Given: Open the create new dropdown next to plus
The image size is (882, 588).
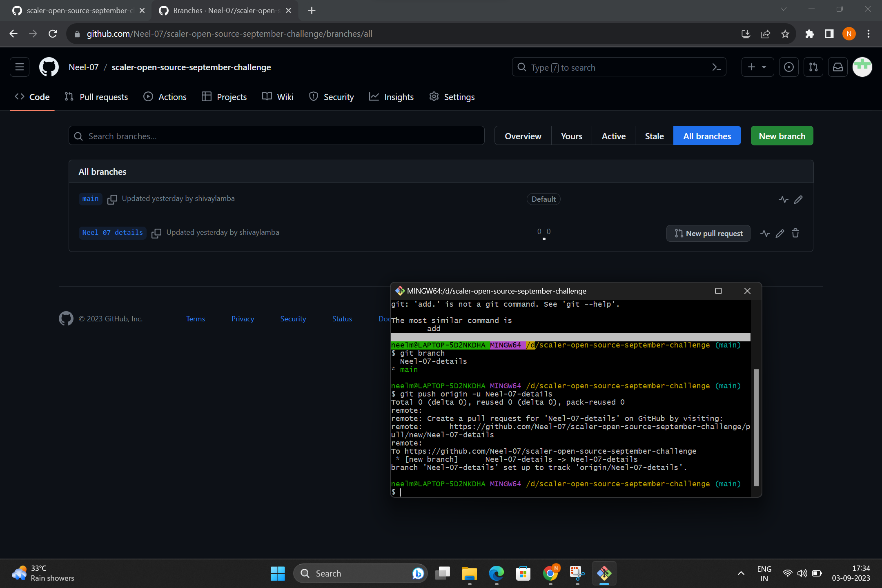Looking at the screenshot, I should tap(757, 67).
